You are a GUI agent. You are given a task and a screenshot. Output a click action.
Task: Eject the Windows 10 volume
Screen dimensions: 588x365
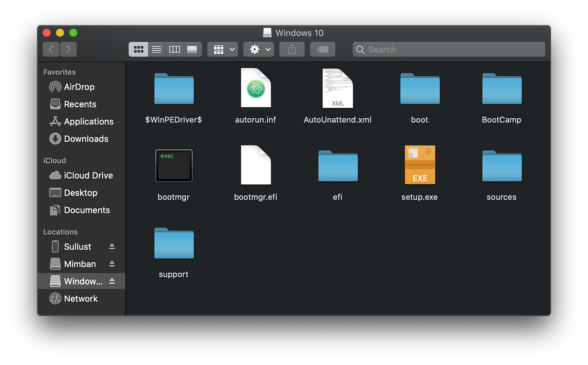112,281
